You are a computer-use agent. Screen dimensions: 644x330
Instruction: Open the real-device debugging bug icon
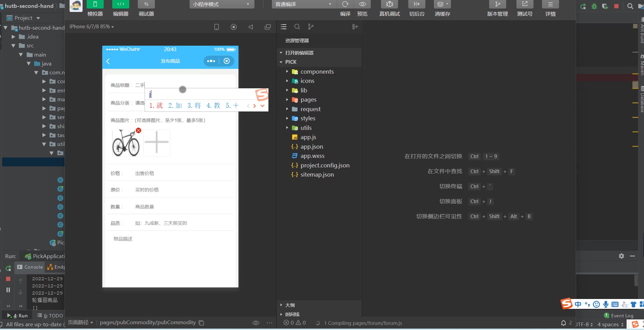389,4
